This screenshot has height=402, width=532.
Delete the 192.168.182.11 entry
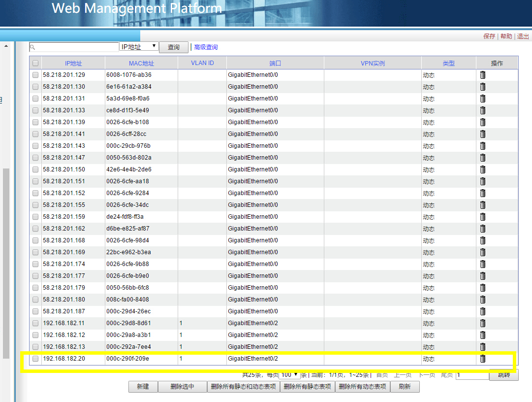(x=483, y=323)
